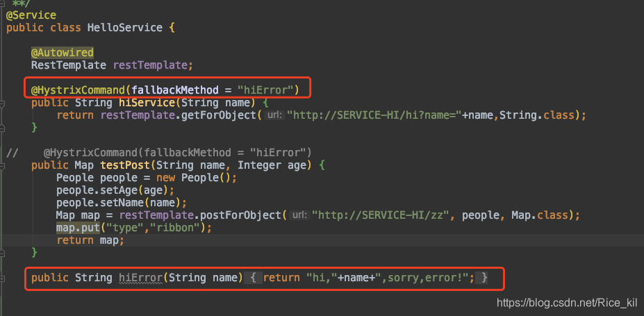Expand the folded hiError method gutter marker
The image size is (644, 316).
[2, 278]
